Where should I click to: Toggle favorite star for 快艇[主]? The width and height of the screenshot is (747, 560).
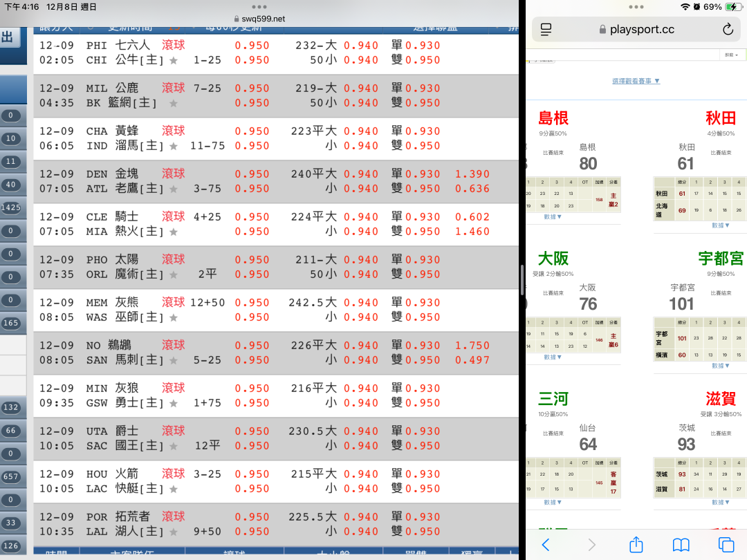tap(174, 489)
